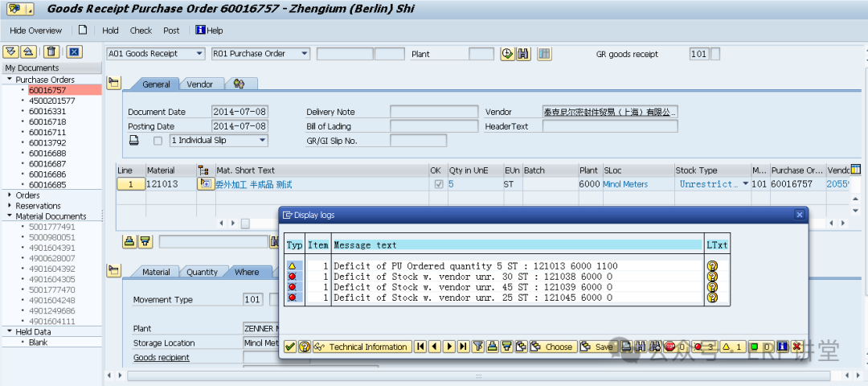This screenshot has width=868, height=386.
Task: Switch to the Quantity tab
Action: click(x=202, y=272)
